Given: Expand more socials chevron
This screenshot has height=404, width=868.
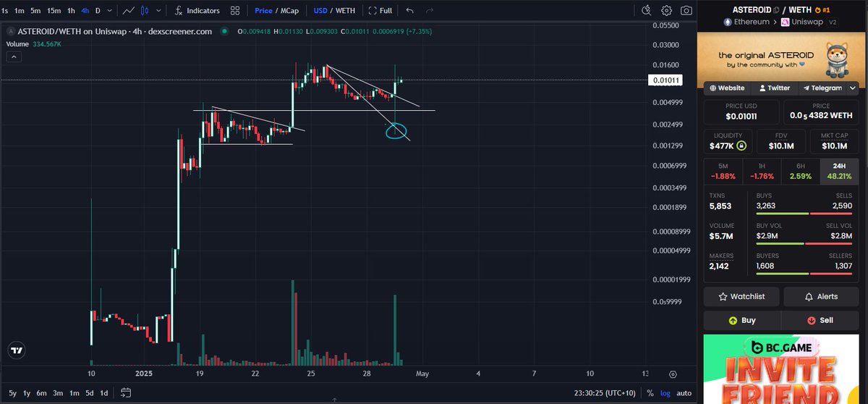Looking at the screenshot, I should (853, 88).
